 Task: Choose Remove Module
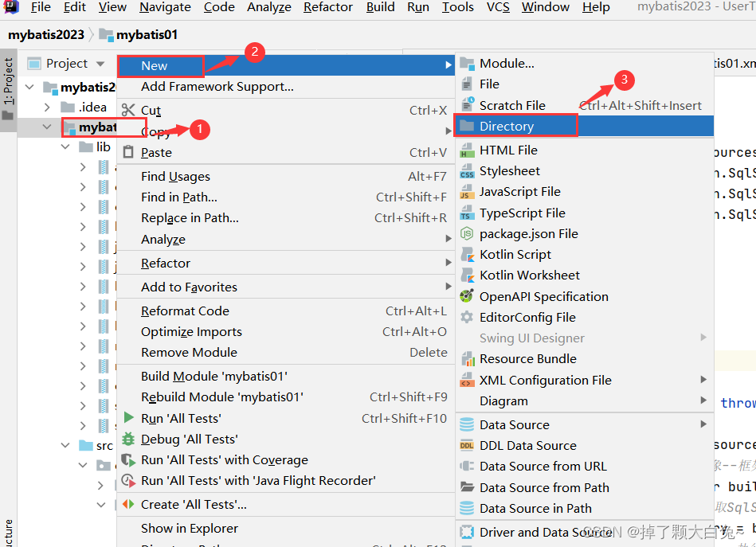point(286,352)
